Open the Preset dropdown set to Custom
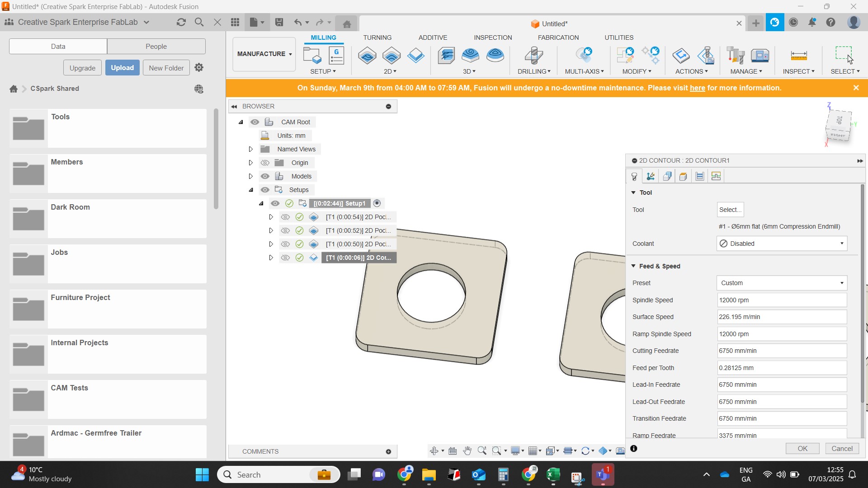The height and width of the screenshot is (488, 868). [782, 283]
